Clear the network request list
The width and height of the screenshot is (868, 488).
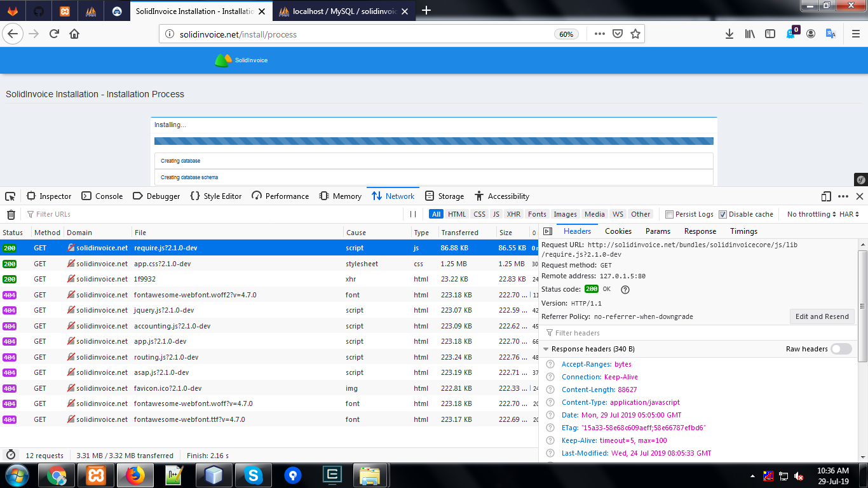[11, 215]
